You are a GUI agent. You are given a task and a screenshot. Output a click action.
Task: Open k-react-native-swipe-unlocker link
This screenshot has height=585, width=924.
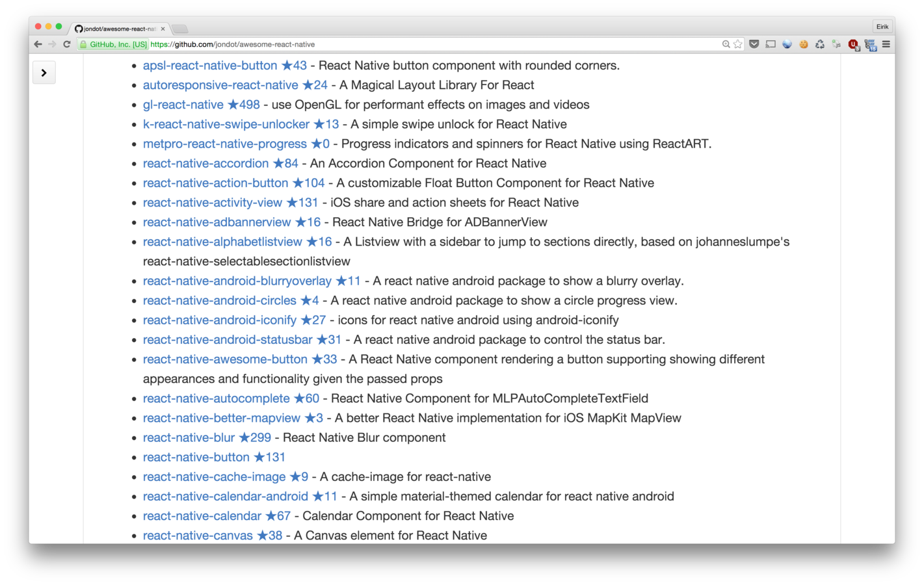pos(241,124)
